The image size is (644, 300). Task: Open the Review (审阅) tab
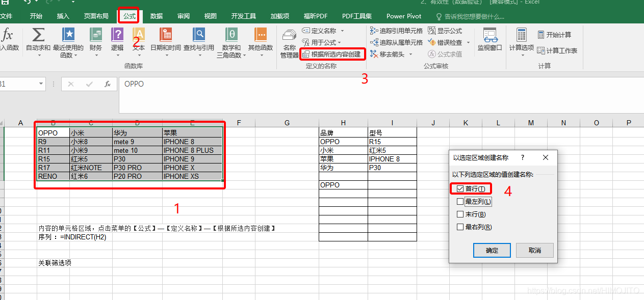pyautogui.click(x=184, y=16)
